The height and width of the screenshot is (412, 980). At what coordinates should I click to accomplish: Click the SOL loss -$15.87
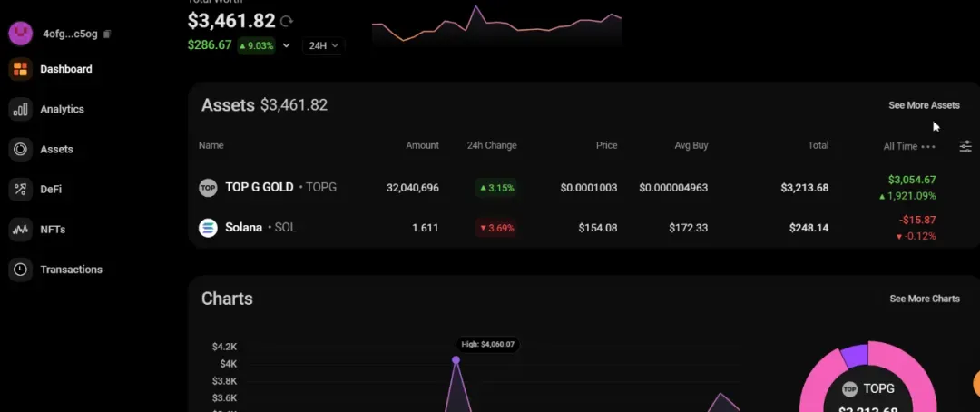click(917, 220)
